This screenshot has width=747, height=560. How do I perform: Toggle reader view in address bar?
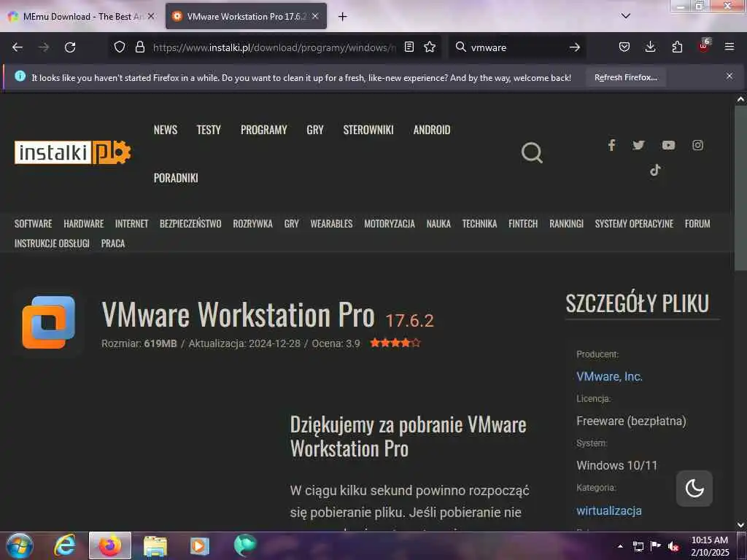click(x=409, y=47)
